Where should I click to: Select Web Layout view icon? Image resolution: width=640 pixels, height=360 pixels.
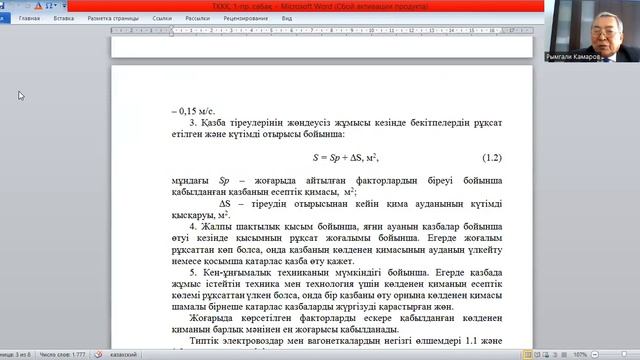[x=546, y=355]
